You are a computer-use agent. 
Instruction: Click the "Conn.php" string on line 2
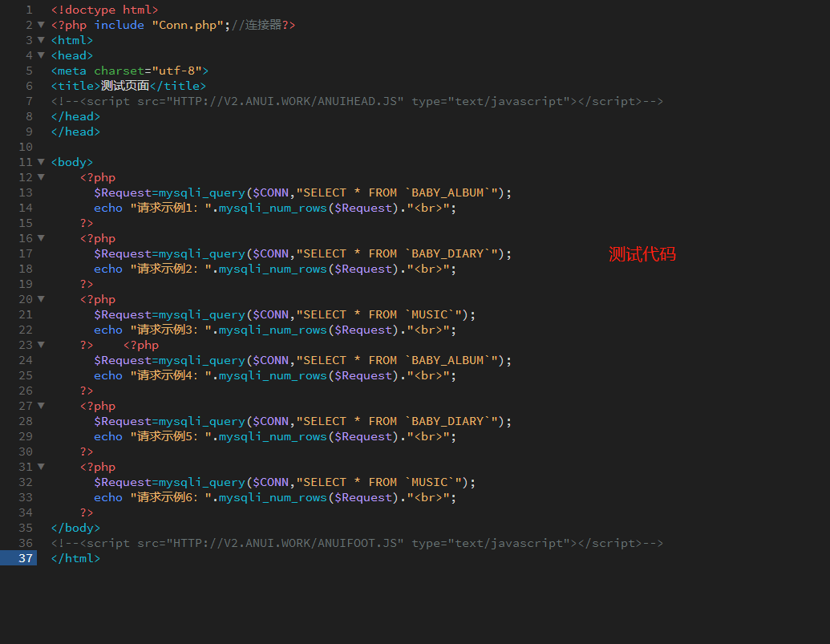[188, 26]
